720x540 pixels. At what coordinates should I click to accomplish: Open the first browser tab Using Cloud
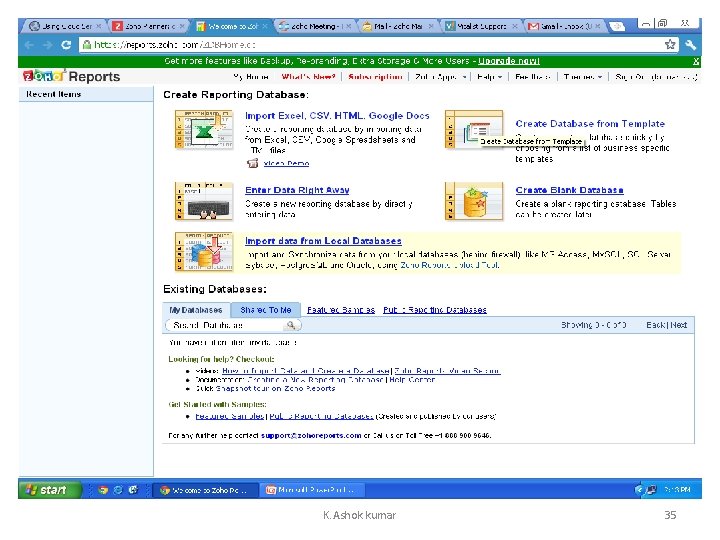click(x=67, y=26)
